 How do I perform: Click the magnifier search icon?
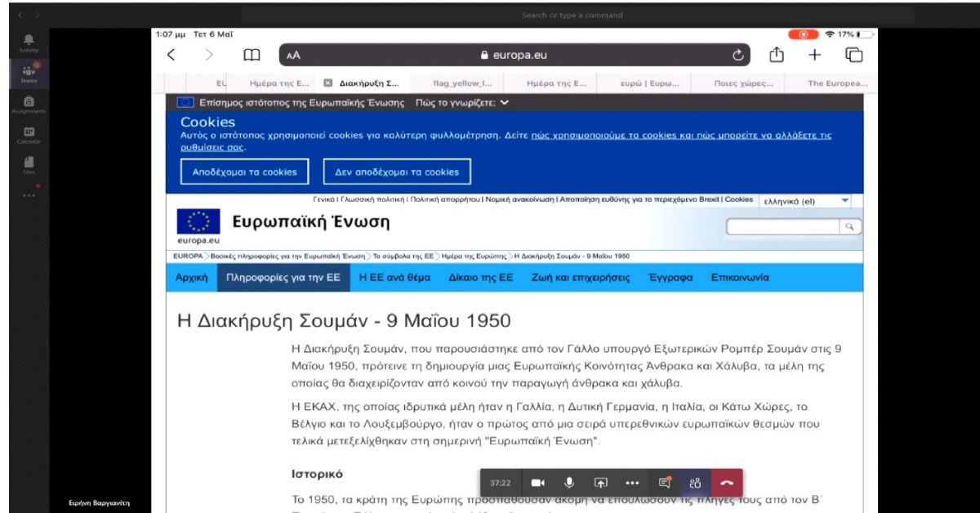point(850,226)
